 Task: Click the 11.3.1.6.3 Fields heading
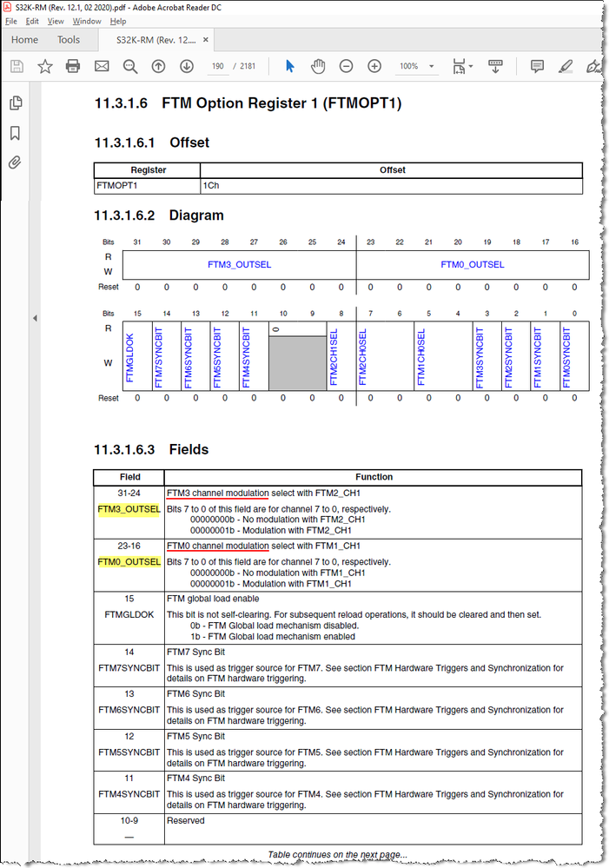click(x=151, y=449)
